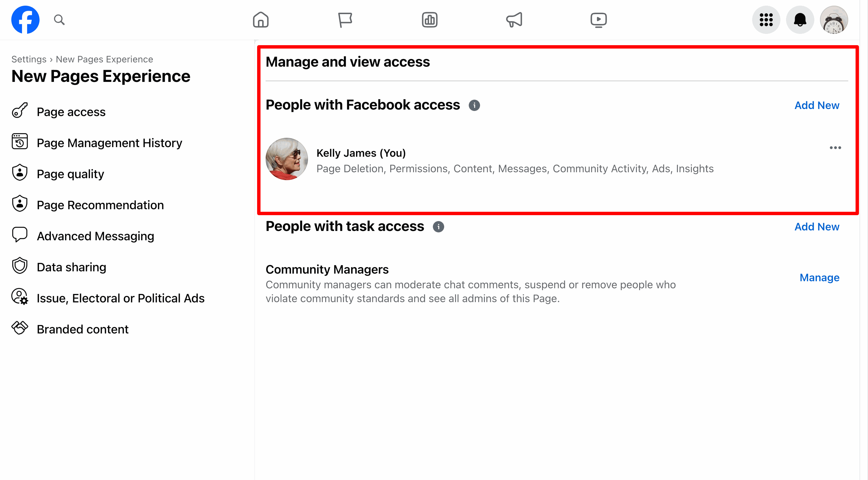Open the nine-dot menu grid
Image resolution: width=868 pixels, height=480 pixels.
[x=766, y=20]
